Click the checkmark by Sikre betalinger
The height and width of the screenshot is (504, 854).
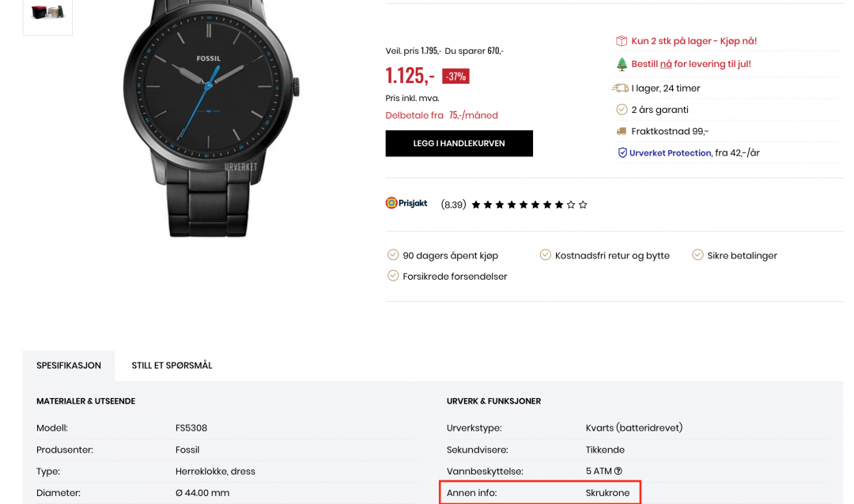click(697, 255)
